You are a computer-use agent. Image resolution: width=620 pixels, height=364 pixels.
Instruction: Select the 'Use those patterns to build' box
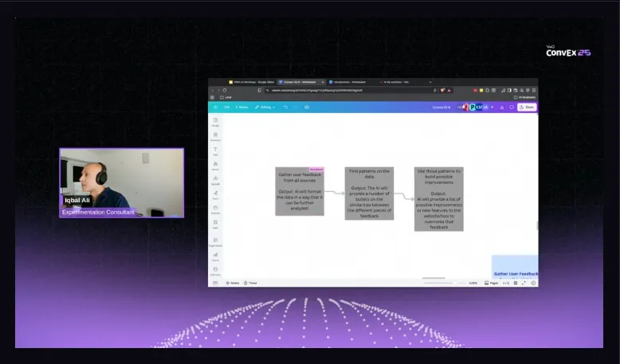pyautogui.click(x=439, y=199)
